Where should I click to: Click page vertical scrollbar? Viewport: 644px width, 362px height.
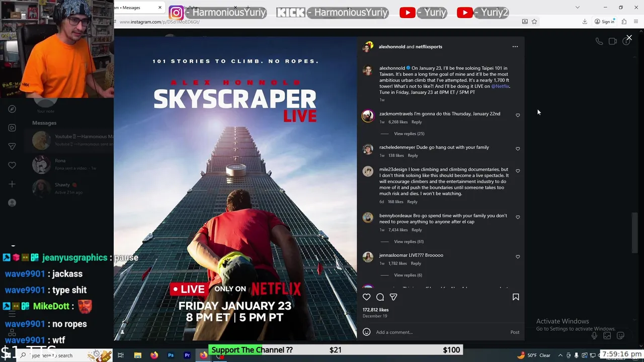pyautogui.click(x=635, y=234)
